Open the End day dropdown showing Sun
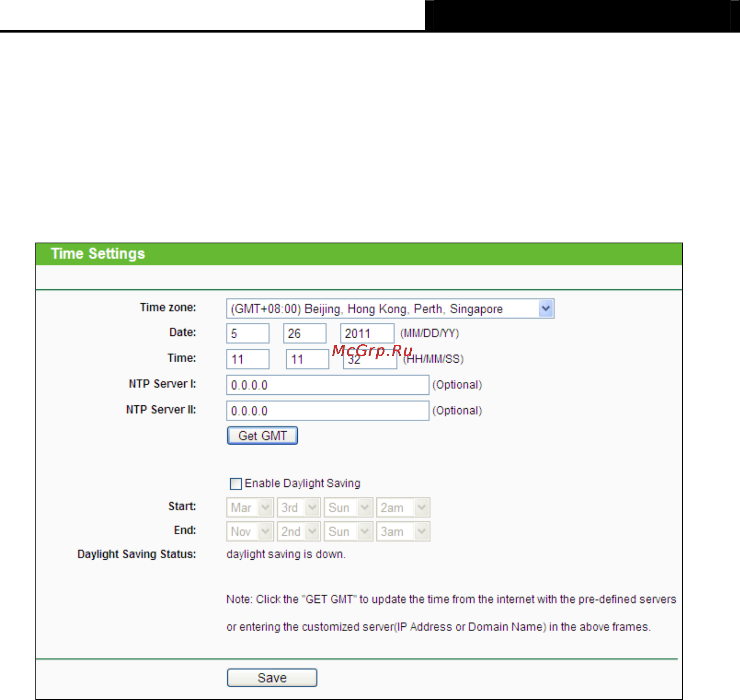The width and height of the screenshot is (740, 700). coord(348,532)
